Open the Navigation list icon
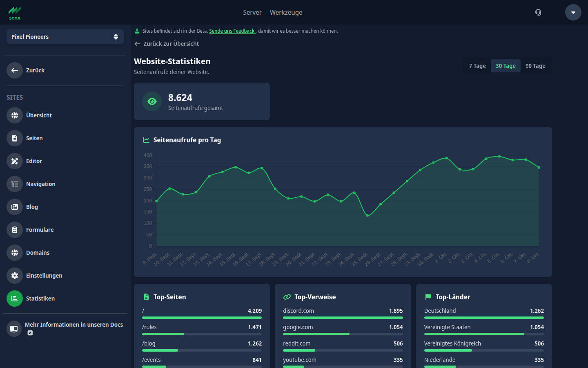The image size is (588, 368). [15, 184]
